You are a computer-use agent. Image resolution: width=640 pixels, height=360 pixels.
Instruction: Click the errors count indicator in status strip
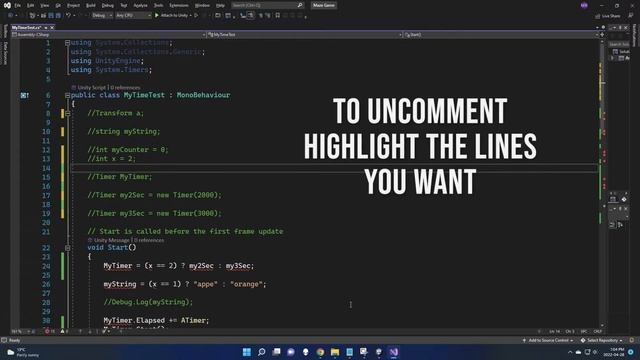(50, 331)
